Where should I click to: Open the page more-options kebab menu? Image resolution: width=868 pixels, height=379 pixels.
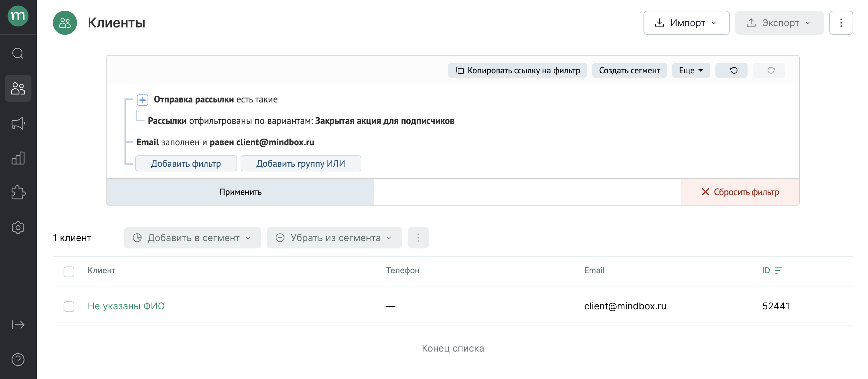841,22
